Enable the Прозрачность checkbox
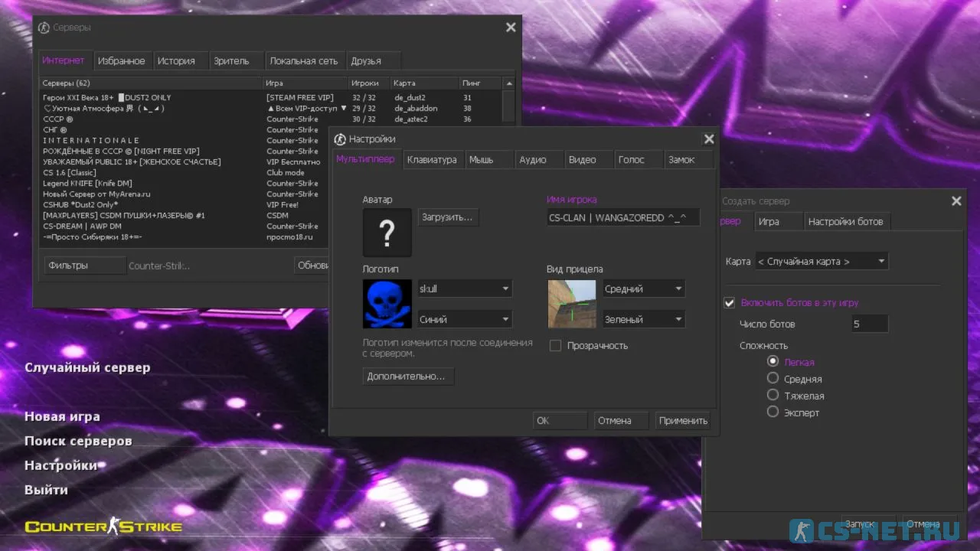Screen dimensions: 980x551 click(x=556, y=346)
